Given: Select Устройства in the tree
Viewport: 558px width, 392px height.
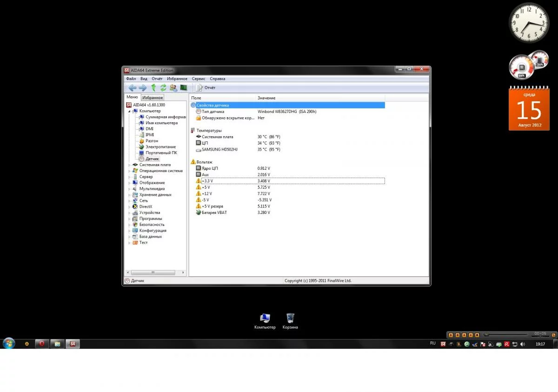Looking at the screenshot, I should (146, 213).
